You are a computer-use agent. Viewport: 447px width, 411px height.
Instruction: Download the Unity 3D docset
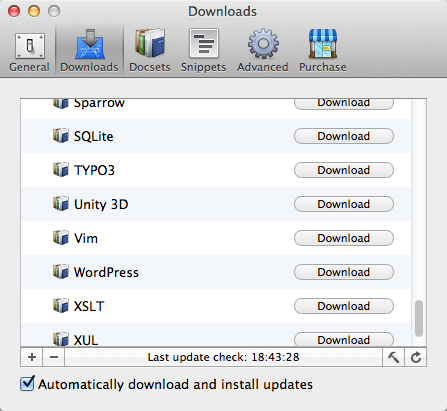point(344,204)
